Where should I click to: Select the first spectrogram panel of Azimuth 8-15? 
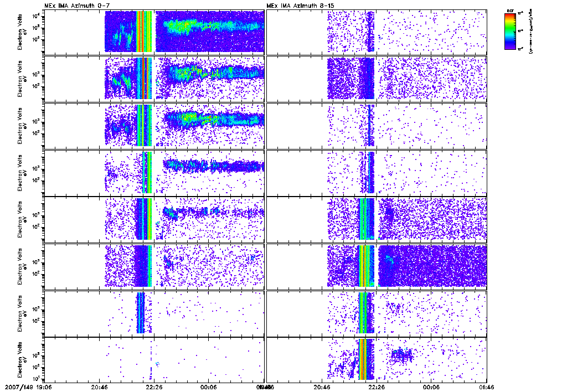coord(377,32)
